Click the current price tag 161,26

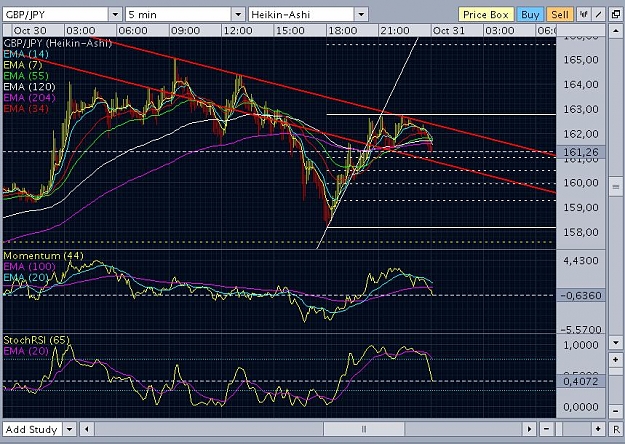click(581, 152)
